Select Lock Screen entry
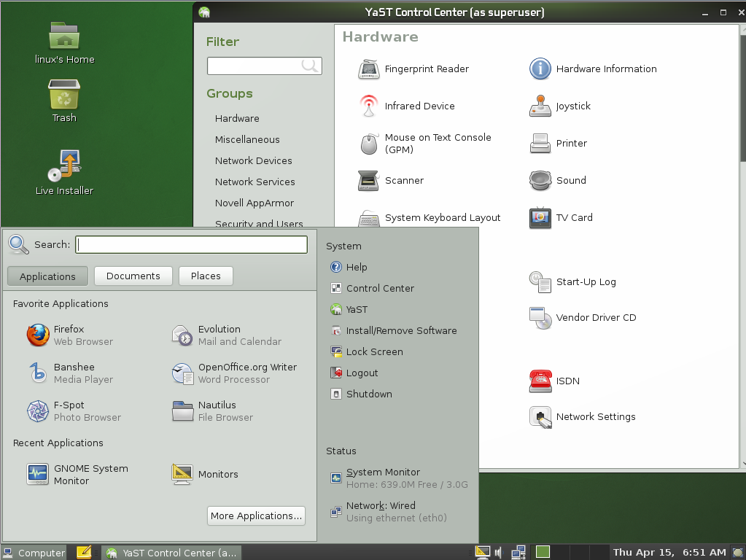This screenshot has width=746, height=560. point(367,352)
